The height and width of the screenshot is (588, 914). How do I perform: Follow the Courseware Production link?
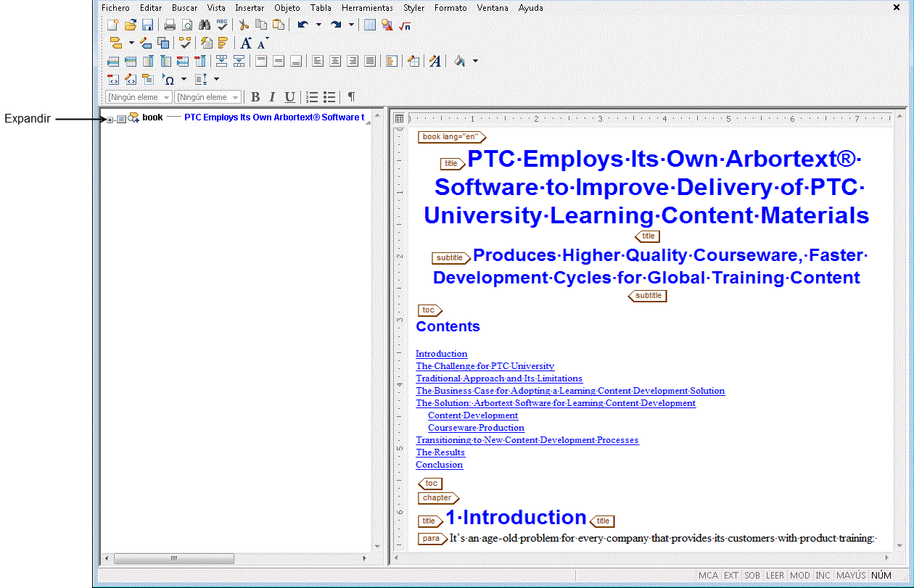click(x=476, y=428)
